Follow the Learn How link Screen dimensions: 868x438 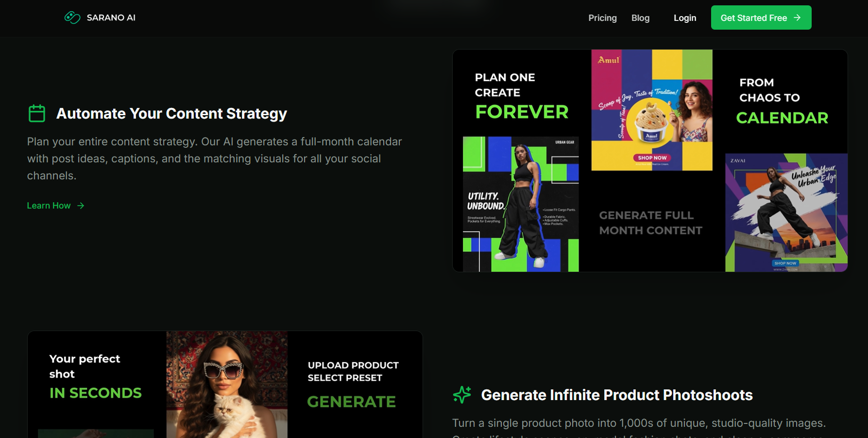click(49, 206)
